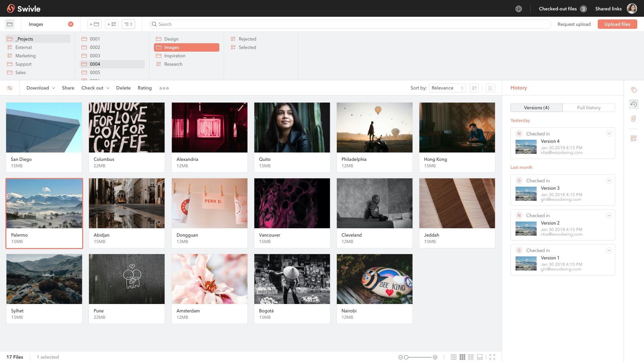Open the Sort by Relevance dropdown

pos(447,88)
